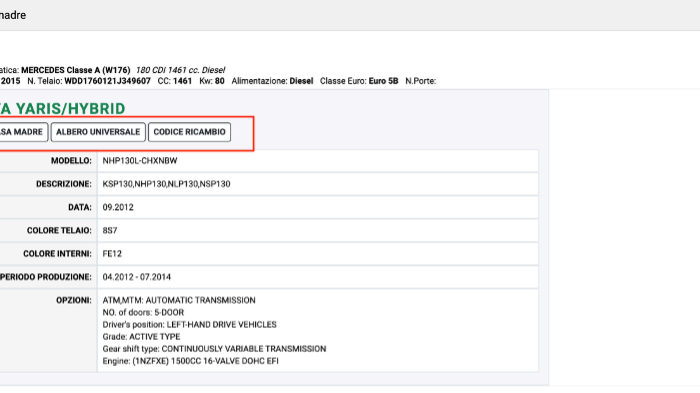Select the AUTOMATIC TRANSMISSION option line
The width and height of the screenshot is (700, 393).
[x=179, y=300]
